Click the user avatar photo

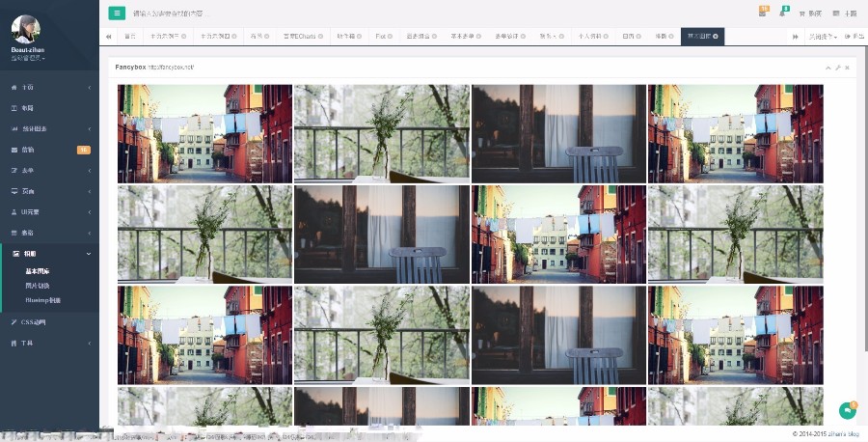click(x=25, y=29)
